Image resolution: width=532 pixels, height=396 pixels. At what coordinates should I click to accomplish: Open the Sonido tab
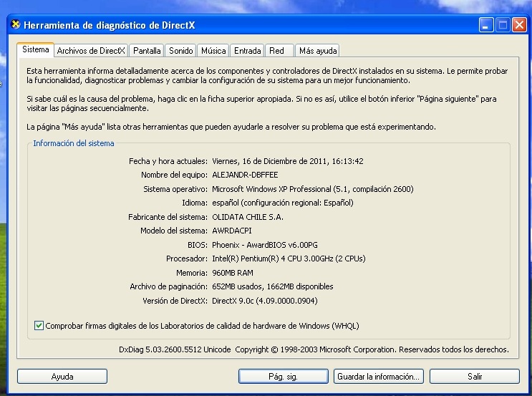coord(181,51)
